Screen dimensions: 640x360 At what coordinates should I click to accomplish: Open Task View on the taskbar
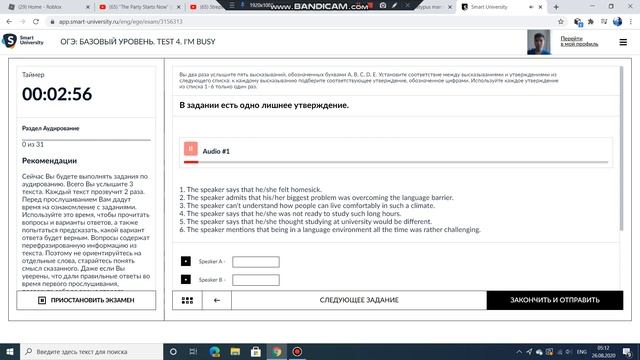click(193, 351)
